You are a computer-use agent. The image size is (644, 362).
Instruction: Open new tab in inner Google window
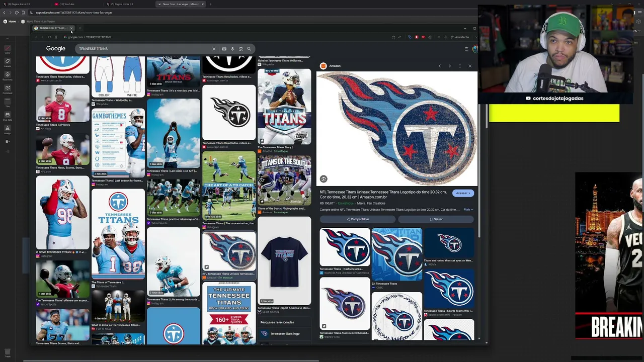point(80,28)
